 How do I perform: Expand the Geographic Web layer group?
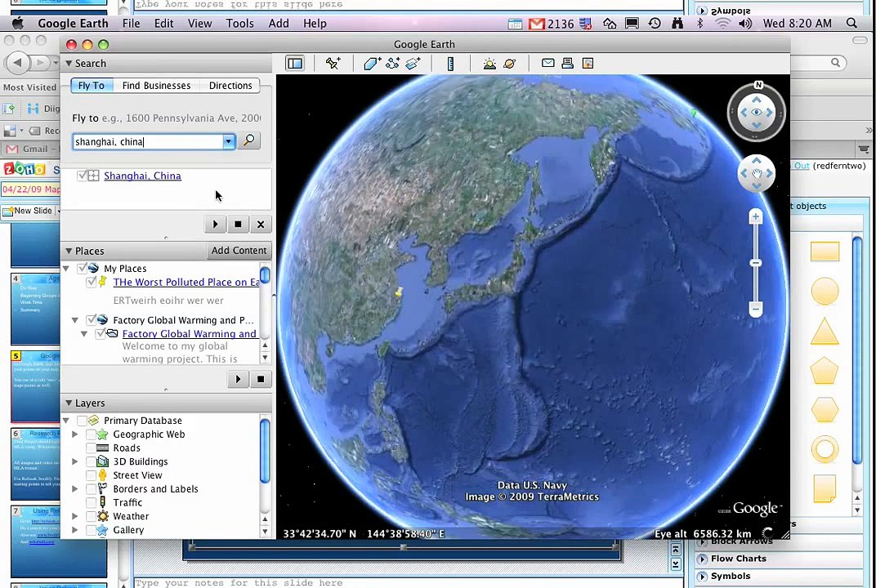tap(75, 434)
